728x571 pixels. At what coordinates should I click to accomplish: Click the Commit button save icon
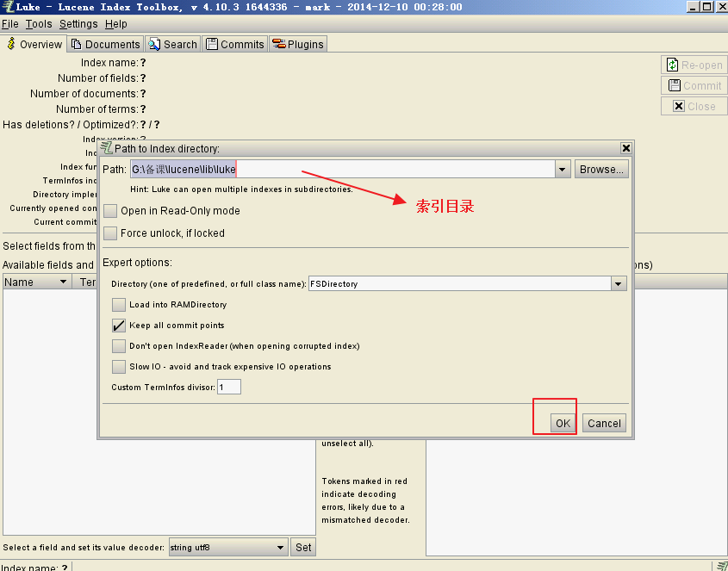674,85
